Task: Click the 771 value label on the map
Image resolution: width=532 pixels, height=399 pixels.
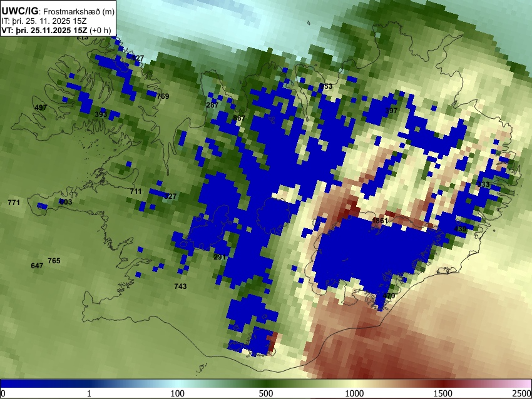Action: [14, 203]
